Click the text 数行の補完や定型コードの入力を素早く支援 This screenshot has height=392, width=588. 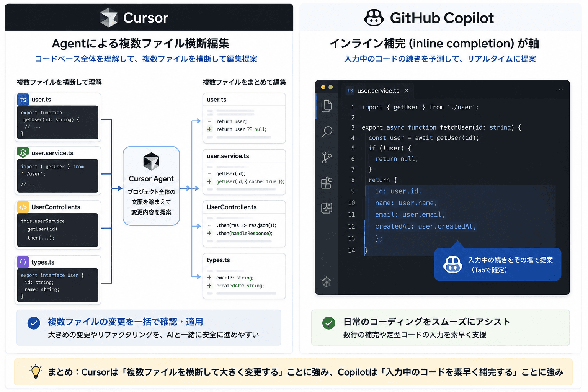(x=415, y=335)
